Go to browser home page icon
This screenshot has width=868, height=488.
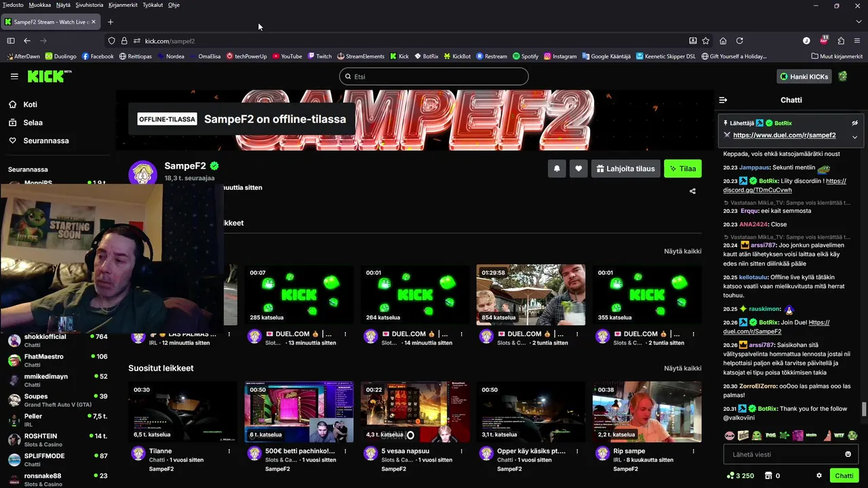(x=723, y=41)
